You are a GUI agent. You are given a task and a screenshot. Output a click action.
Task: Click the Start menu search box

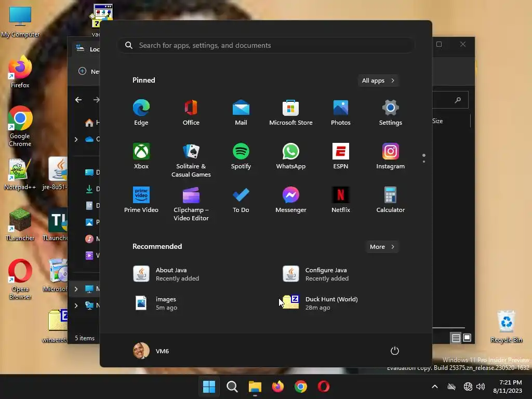[x=266, y=45]
